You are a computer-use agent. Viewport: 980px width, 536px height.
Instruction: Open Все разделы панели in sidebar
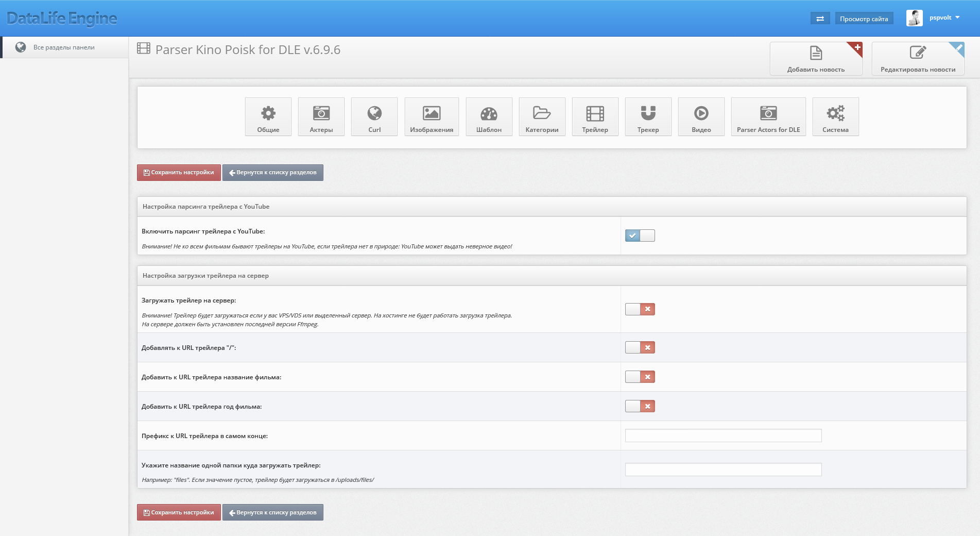(x=64, y=47)
